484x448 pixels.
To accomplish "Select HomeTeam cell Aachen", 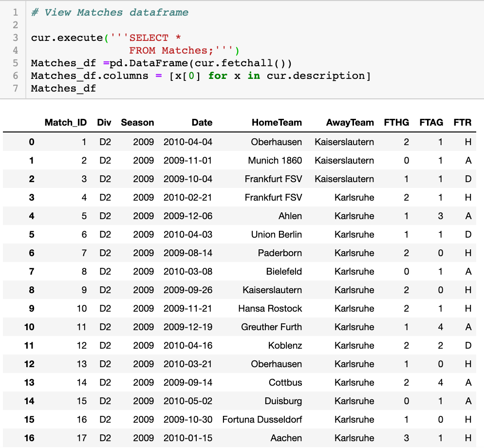I will 286,438.
